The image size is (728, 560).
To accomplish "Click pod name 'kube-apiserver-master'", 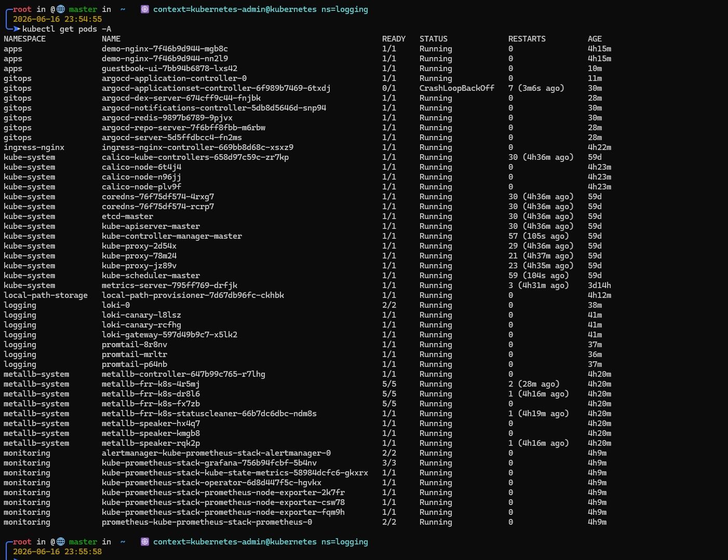I will pyautogui.click(x=151, y=226).
